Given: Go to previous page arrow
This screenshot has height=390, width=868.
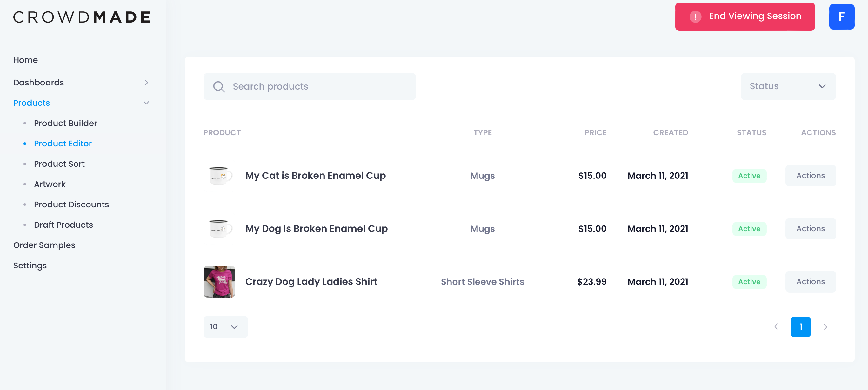Looking at the screenshot, I should pos(776,326).
